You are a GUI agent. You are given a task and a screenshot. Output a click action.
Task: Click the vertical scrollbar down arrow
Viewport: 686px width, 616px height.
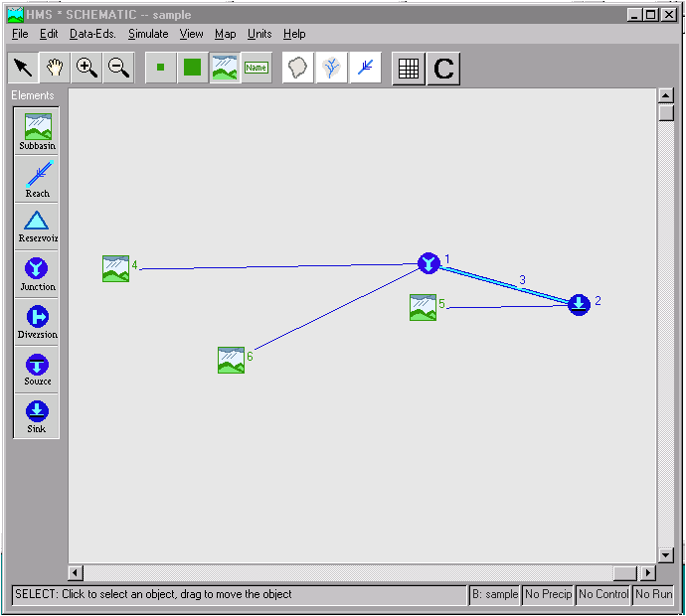[666, 554]
